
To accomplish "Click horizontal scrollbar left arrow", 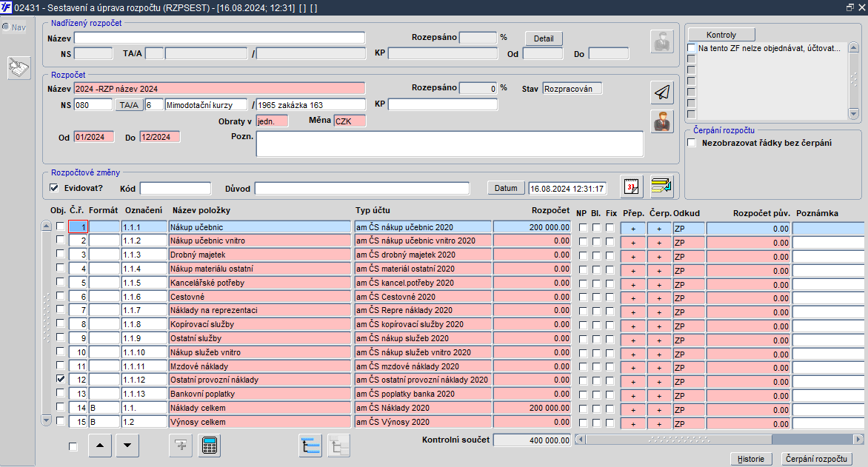I will coord(580,440).
